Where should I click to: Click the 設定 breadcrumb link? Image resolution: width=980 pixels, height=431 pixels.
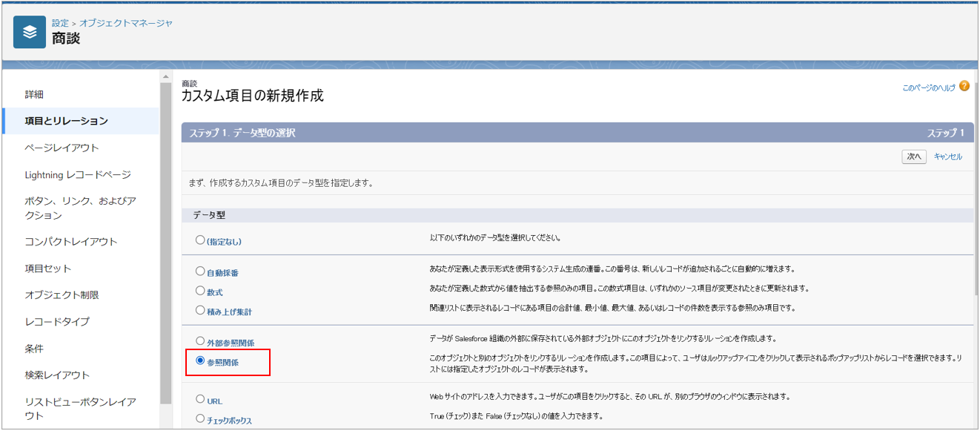point(60,23)
